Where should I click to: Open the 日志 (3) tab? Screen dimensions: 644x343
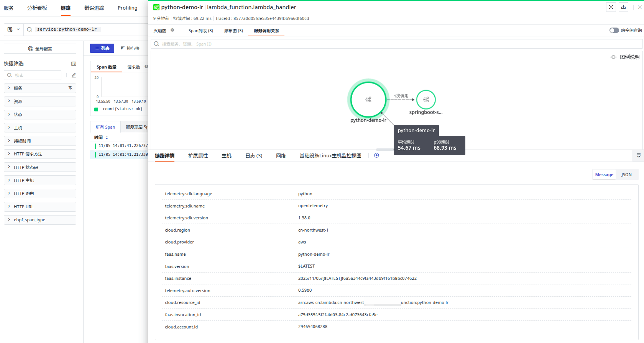pos(254,156)
